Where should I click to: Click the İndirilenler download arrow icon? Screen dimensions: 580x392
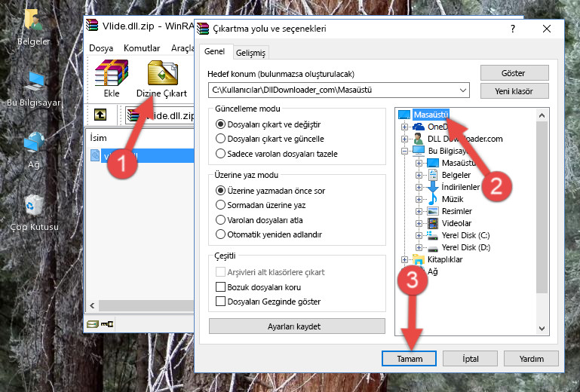coord(432,187)
